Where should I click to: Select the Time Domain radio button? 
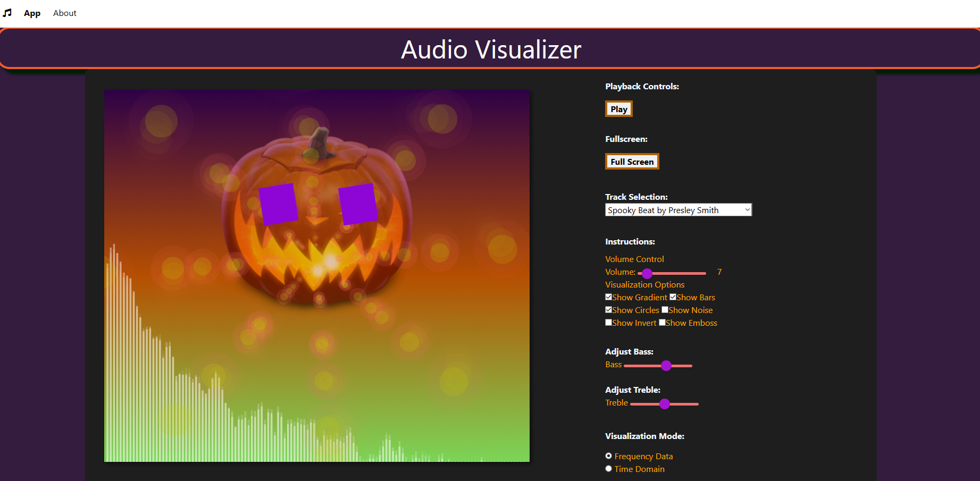click(x=608, y=468)
